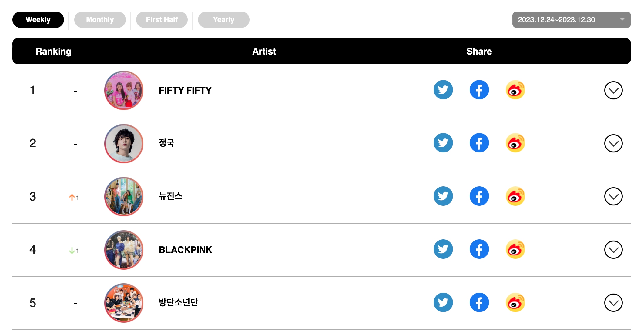
Task: Open the BLACKPINK artist name link
Action: (185, 250)
